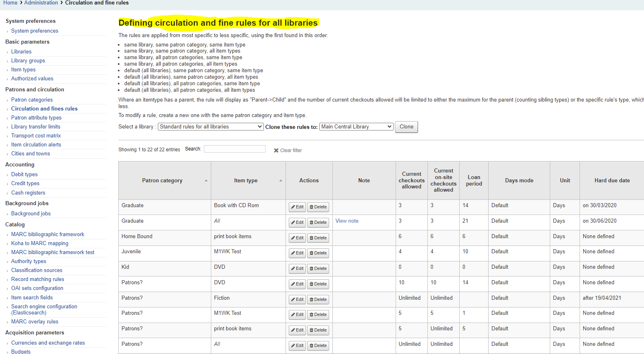Open MARC bibliographic framework link
Image resolution: width=644 pixels, height=354 pixels.
[x=48, y=235]
